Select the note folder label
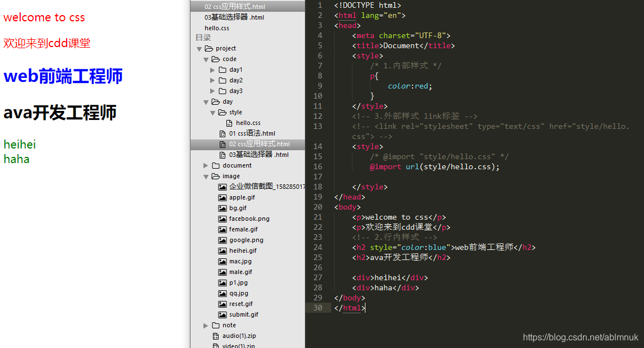 coord(229,326)
